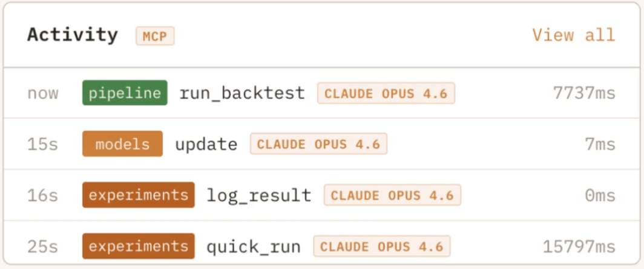Select the 7737ms duration value
Screen dimensions: 644x269
[x=583, y=93]
